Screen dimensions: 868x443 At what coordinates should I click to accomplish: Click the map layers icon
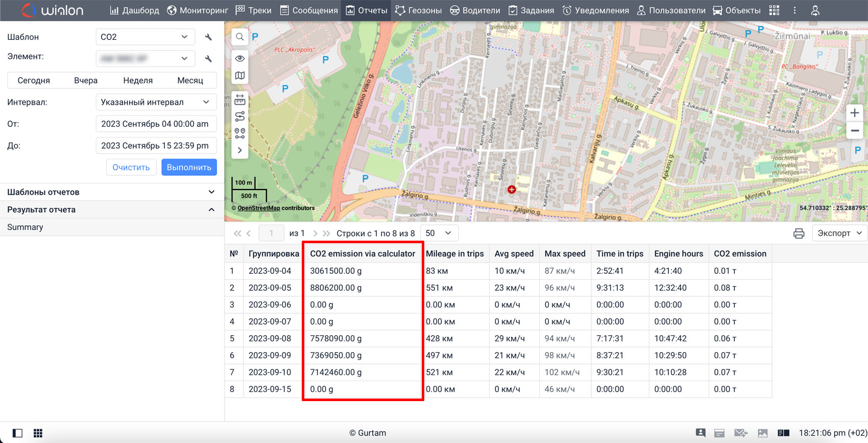pyautogui.click(x=239, y=76)
